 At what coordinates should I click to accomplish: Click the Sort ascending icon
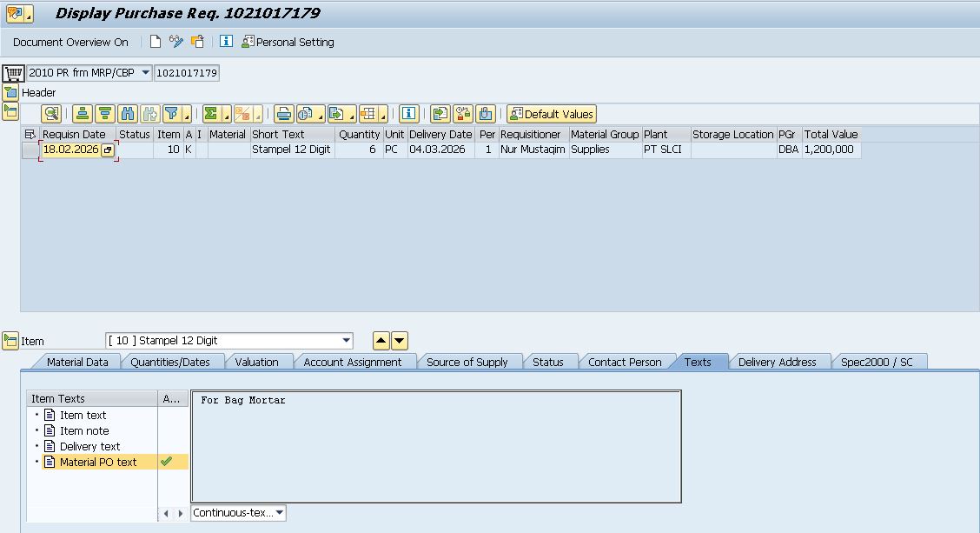point(83,114)
